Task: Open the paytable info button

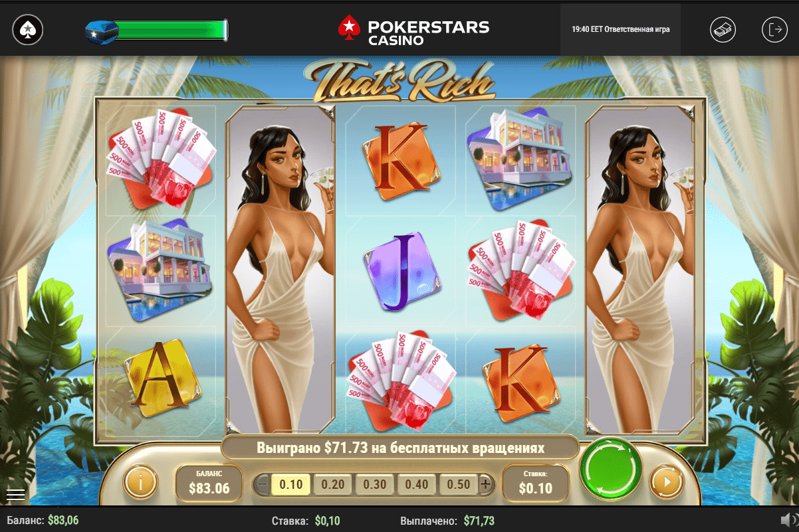Action: pyautogui.click(x=140, y=482)
